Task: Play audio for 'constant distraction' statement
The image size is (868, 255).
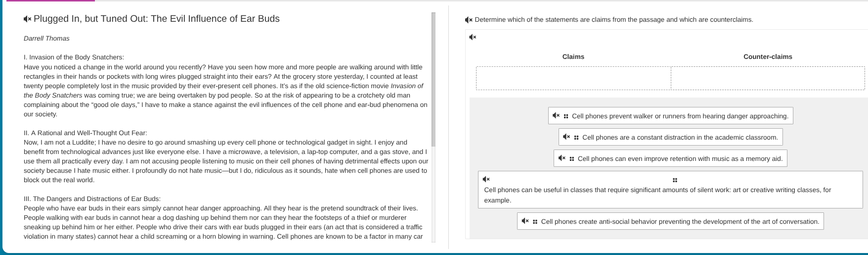Action: (x=566, y=137)
